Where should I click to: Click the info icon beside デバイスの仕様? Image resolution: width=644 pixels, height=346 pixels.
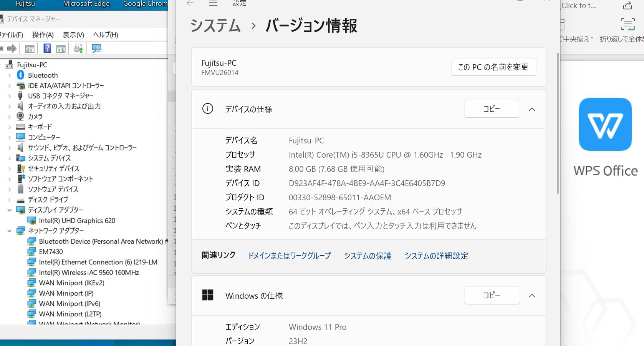(208, 109)
